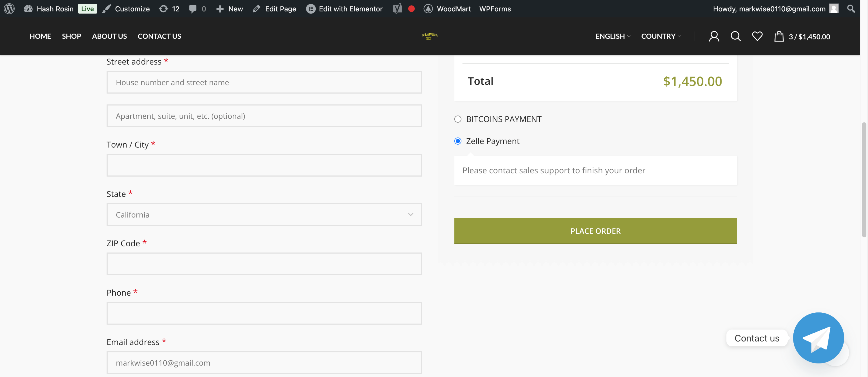
Task: Open the My Account user icon
Action: [714, 36]
